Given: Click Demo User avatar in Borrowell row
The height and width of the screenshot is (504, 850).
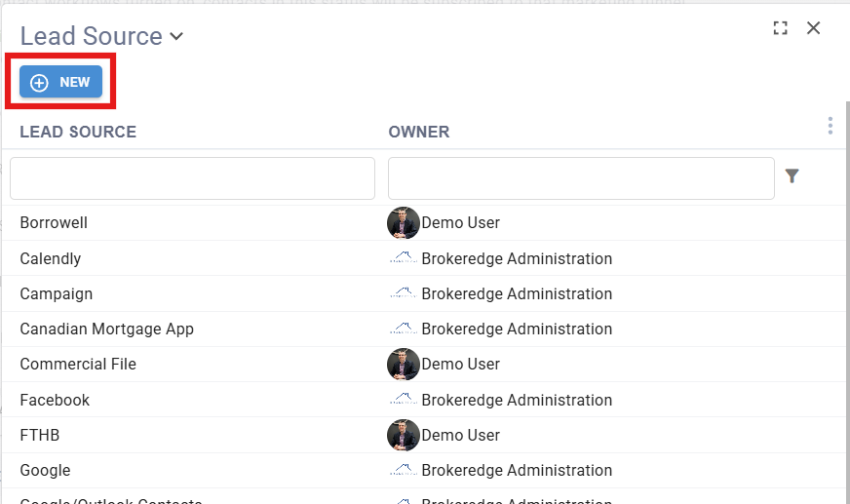Looking at the screenshot, I should pyautogui.click(x=403, y=223).
